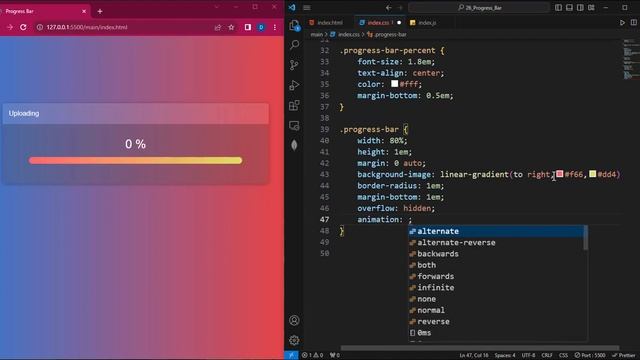Reload the browser page
The image size is (640, 360).
point(23,27)
